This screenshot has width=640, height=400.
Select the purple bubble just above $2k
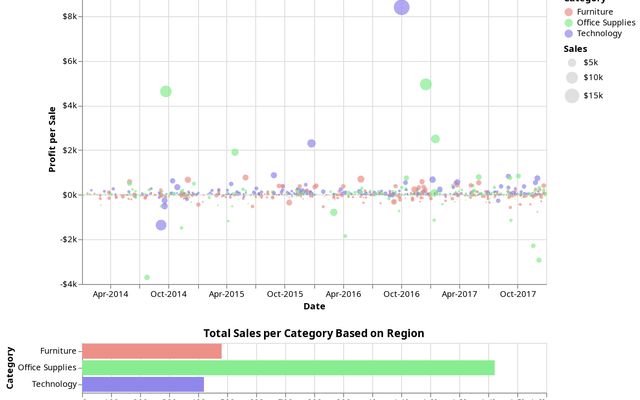pos(311,143)
